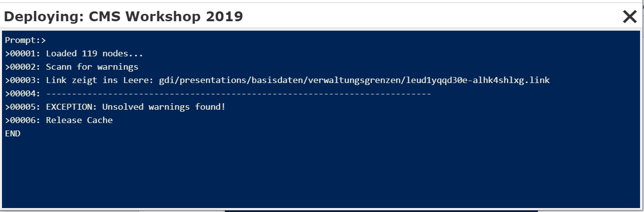Select the "EXCEPTION: Unsolved warnings found!" message

(136, 107)
